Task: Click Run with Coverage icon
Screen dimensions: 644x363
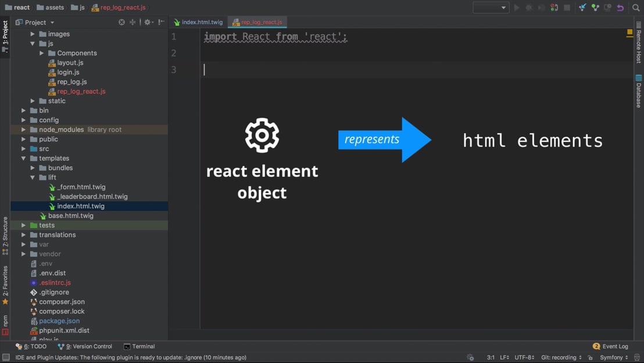Action: 541,8
